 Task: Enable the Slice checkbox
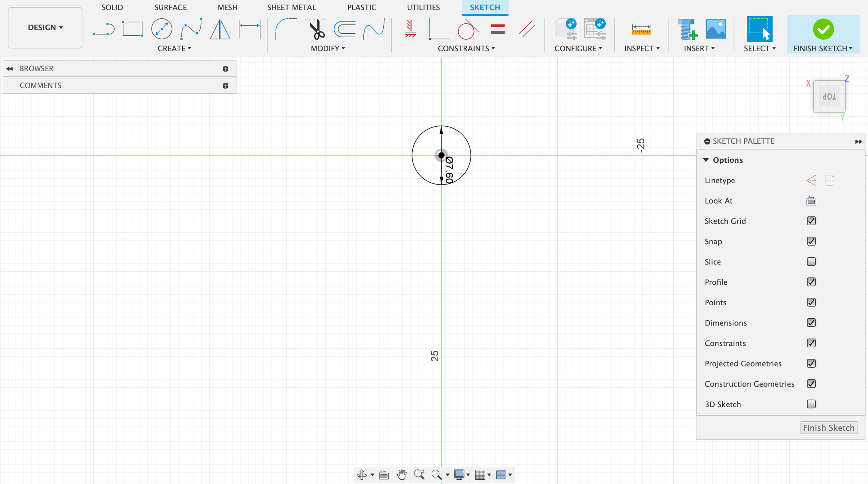(811, 262)
